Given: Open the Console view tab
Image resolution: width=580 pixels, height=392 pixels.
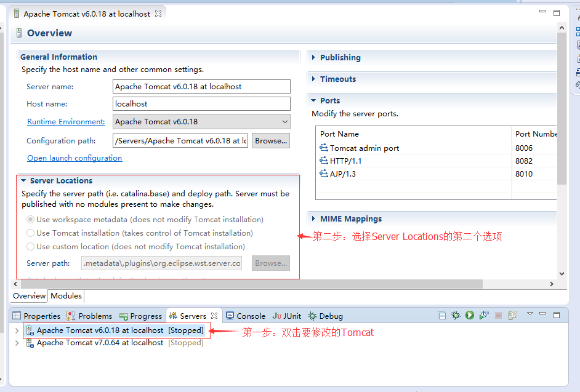Looking at the screenshot, I should [246, 316].
